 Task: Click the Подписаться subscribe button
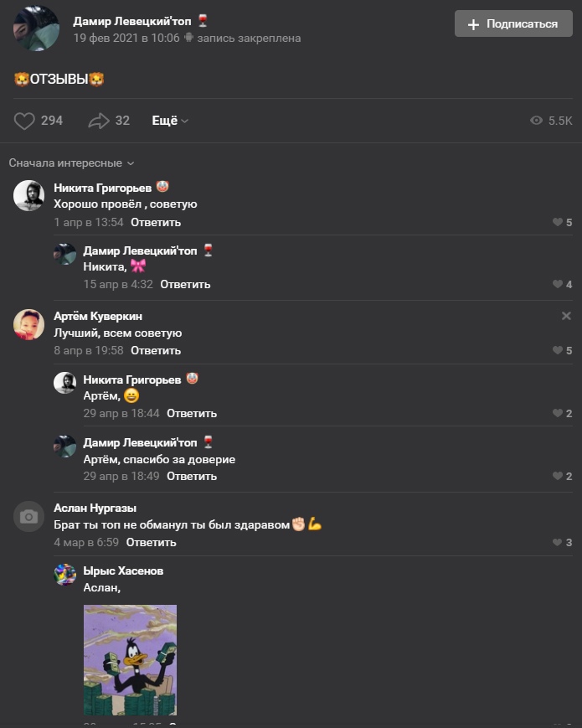(513, 23)
